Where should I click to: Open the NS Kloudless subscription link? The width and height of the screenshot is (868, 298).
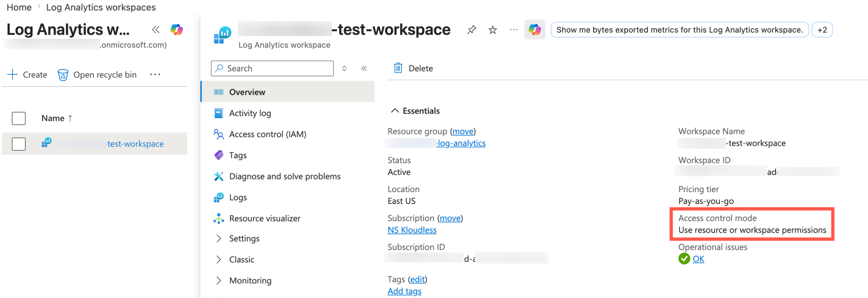coord(412,230)
